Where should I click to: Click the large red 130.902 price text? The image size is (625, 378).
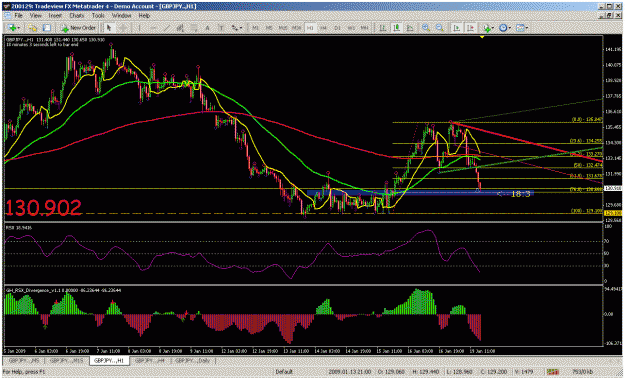coord(43,208)
